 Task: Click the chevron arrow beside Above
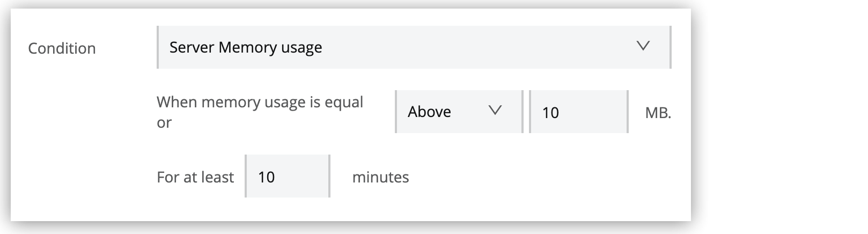pyautogui.click(x=495, y=111)
